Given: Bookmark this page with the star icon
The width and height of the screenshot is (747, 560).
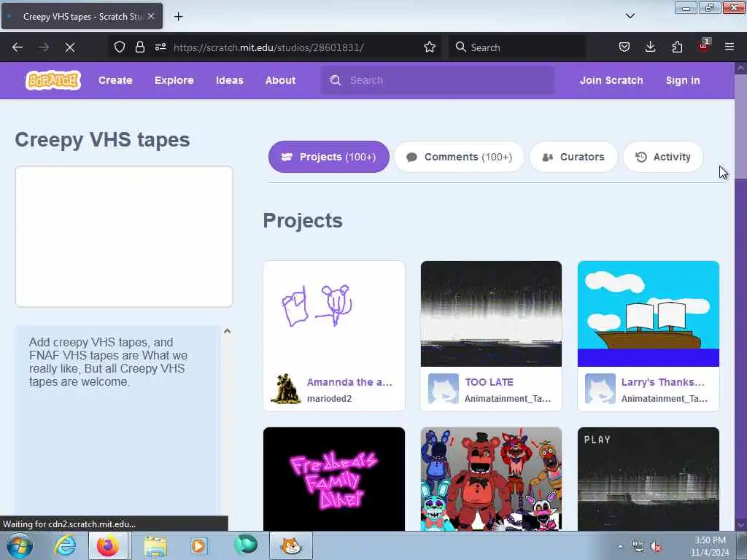Looking at the screenshot, I should [429, 47].
